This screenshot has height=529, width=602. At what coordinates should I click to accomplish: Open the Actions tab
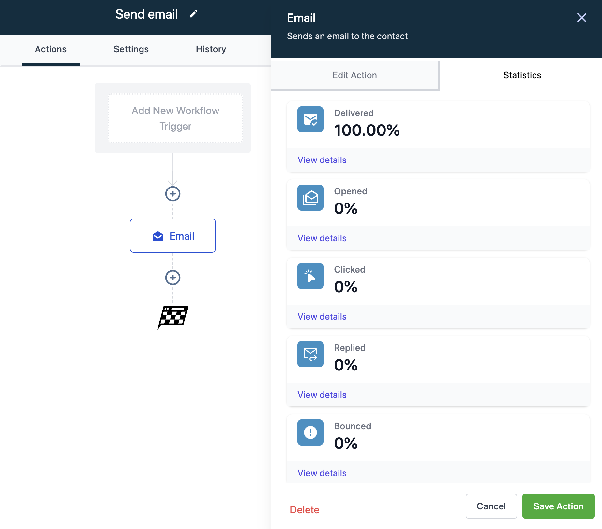51,49
